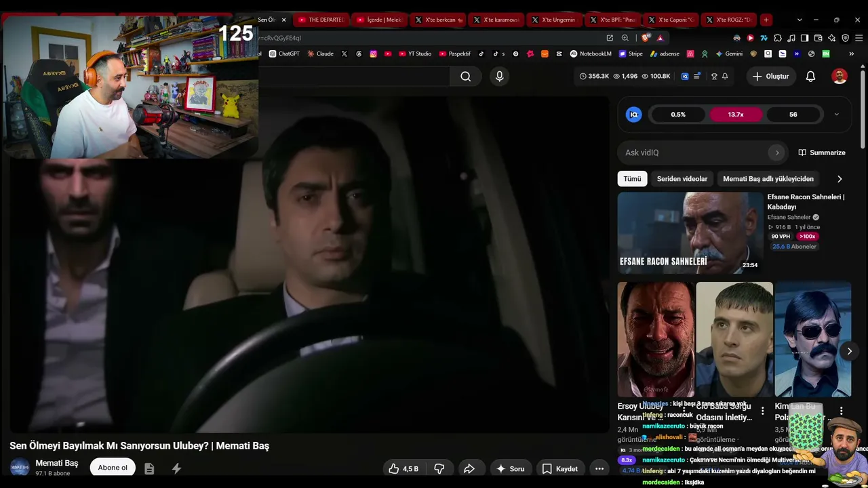This screenshot has height=488, width=868.
Task: Click the Soru ask button
Action: pyautogui.click(x=510, y=468)
